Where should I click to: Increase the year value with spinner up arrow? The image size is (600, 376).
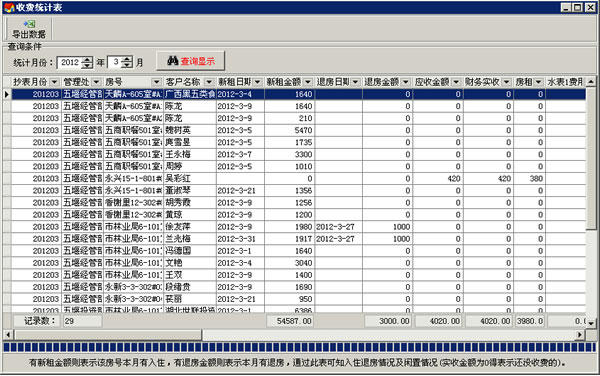point(87,59)
